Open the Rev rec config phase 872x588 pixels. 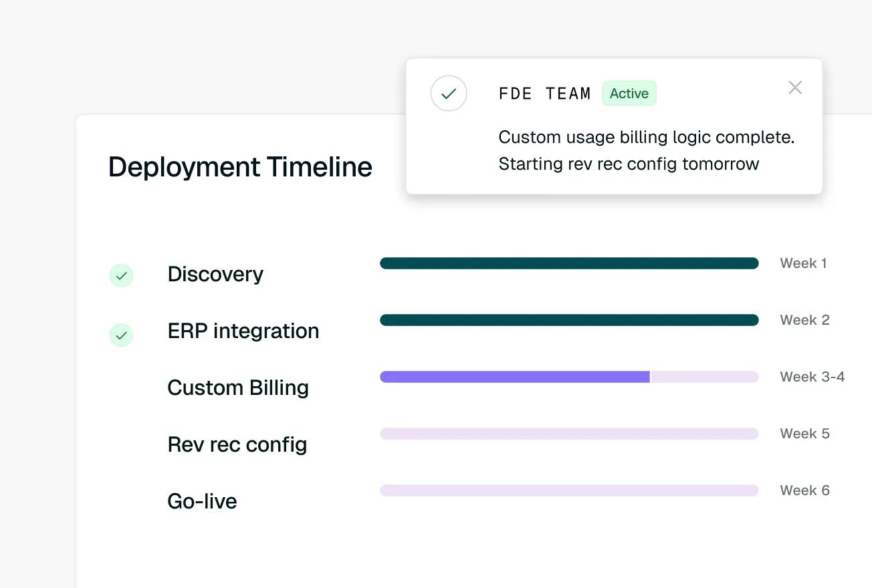point(237,444)
